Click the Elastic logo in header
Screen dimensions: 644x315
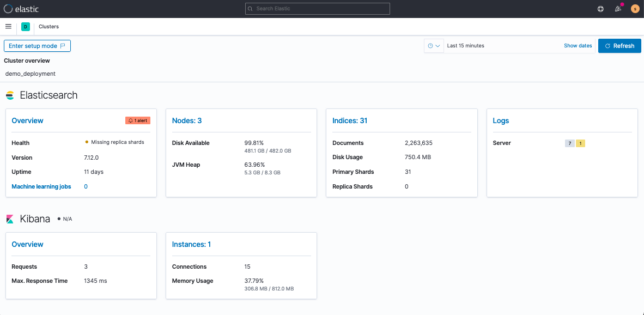(21, 9)
